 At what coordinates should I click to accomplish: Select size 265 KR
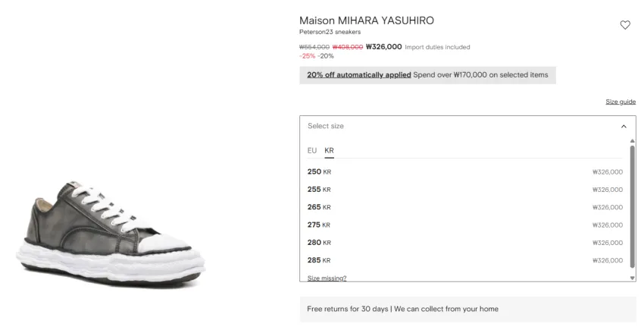click(465, 207)
